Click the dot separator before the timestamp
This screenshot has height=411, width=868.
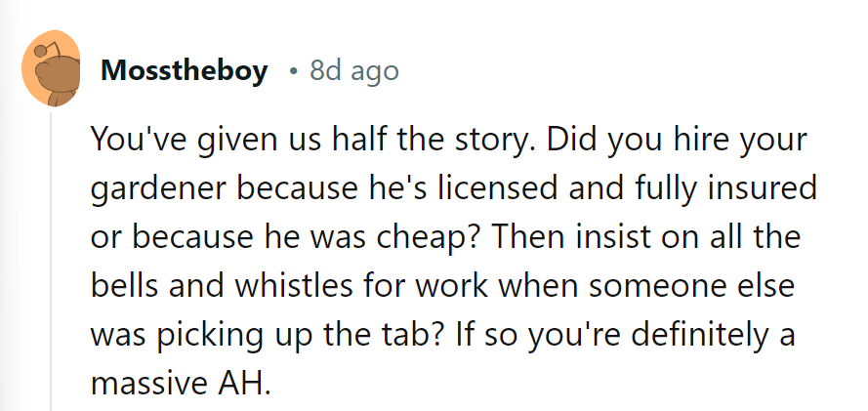293,72
